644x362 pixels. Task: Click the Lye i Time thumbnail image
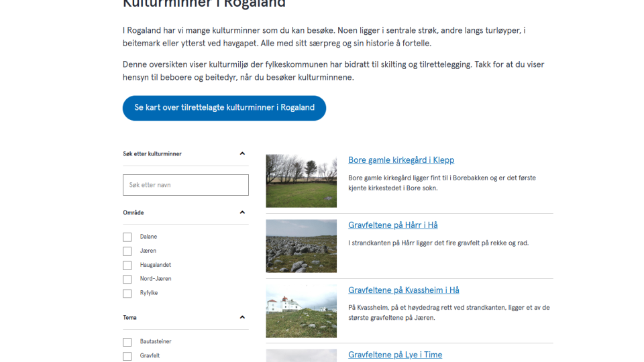point(301,355)
